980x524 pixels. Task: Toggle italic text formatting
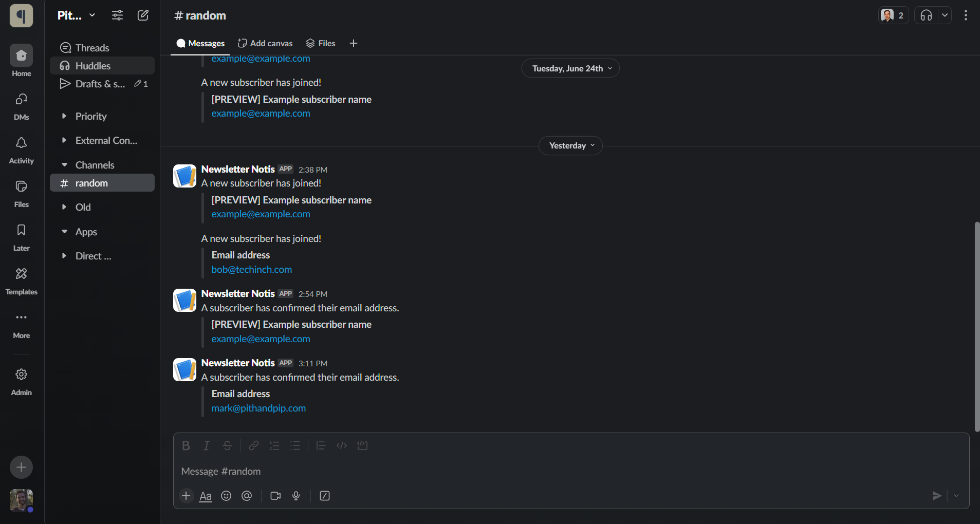pyautogui.click(x=207, y=446)
